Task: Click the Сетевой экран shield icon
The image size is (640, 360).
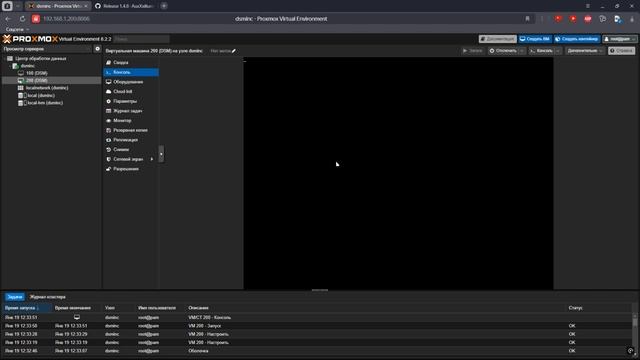Action: 109,159
